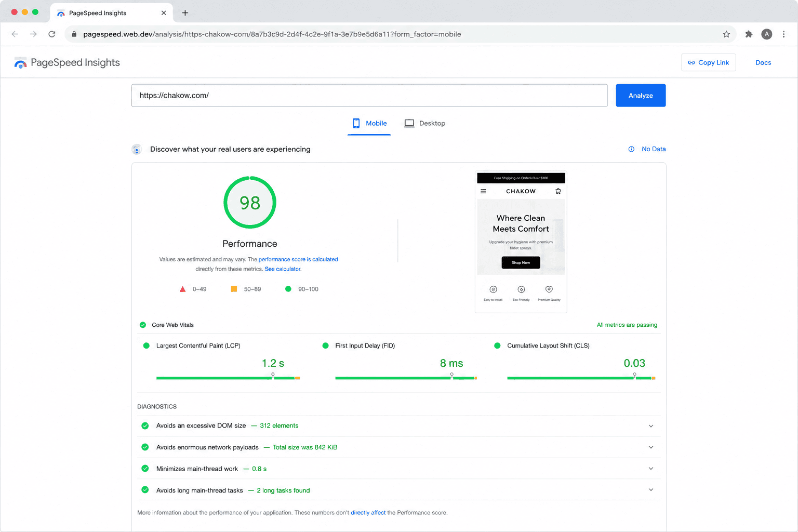Click the green check beside Core Web Vitals

pyautogui.click(x=143, y=325)
